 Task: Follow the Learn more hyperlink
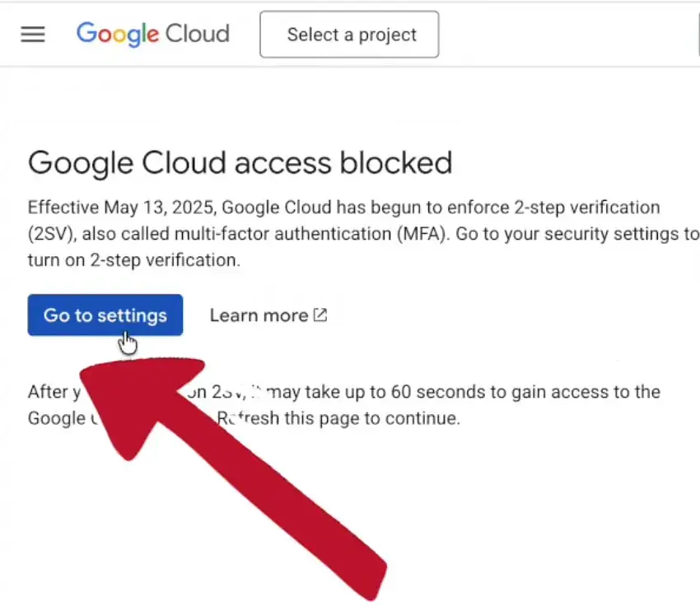coord(259,315)
